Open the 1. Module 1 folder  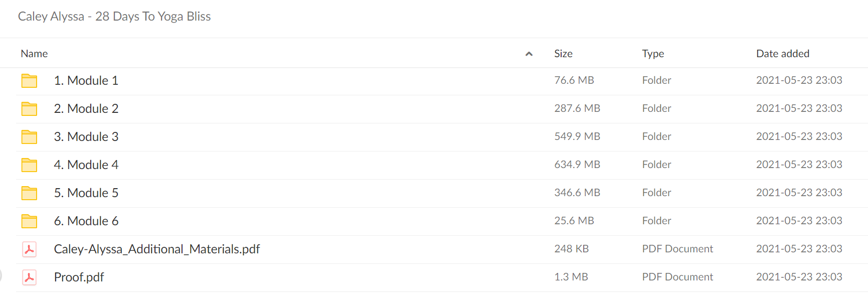click(86, 81)
